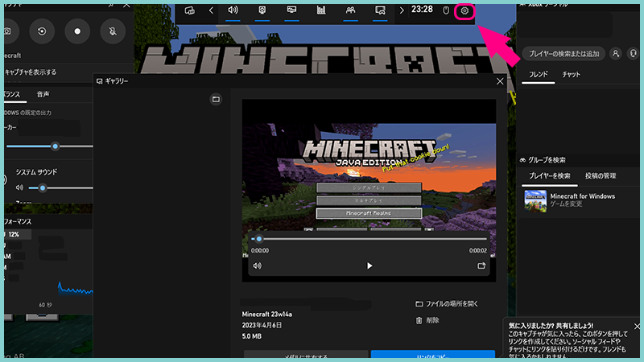644x362 pixels.
Task: Close the ギャラリー window
Action: [x=500, y=81]
